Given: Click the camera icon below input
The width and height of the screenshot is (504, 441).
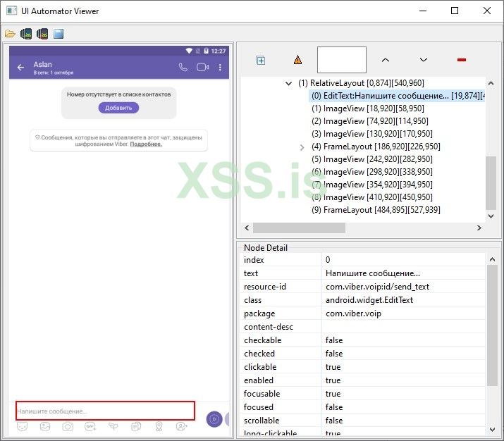Looking at the screenshot, I should click(68, 426).
